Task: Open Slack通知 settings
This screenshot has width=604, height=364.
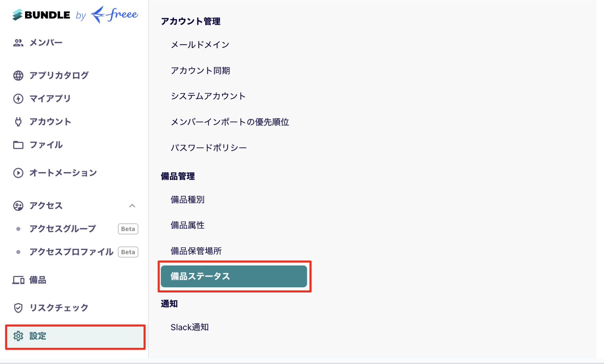Action: pos(190,327)
